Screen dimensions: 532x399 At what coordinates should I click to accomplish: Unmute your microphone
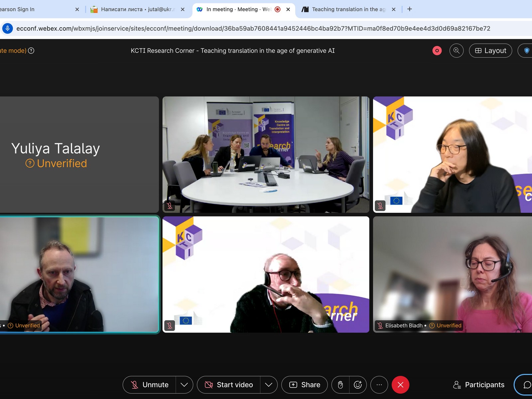[149, 385]
